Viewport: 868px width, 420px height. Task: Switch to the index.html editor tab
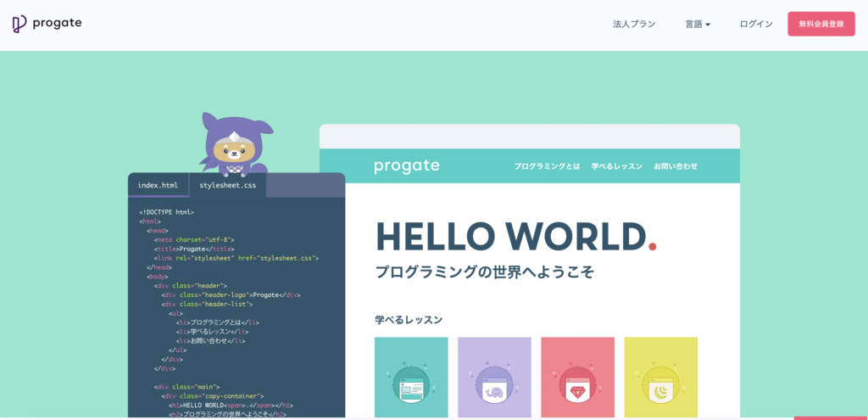(158, 185)
